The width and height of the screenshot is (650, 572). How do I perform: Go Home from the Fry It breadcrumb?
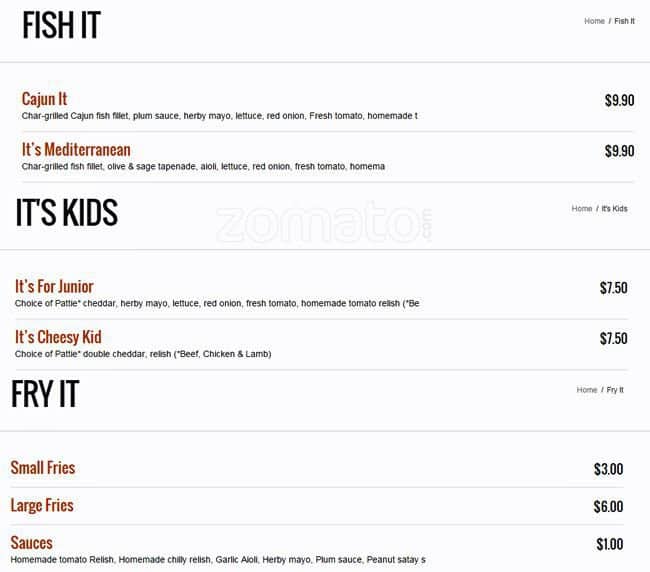coord(587,390)
